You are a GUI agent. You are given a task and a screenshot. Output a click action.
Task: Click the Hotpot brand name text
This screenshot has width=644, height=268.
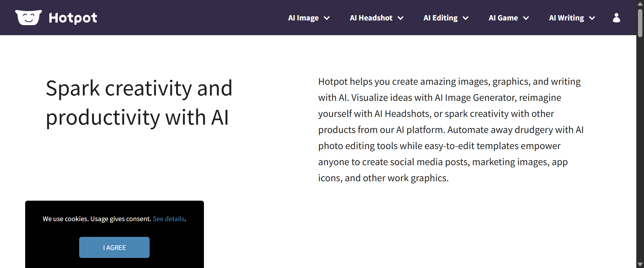coord(73,18)
